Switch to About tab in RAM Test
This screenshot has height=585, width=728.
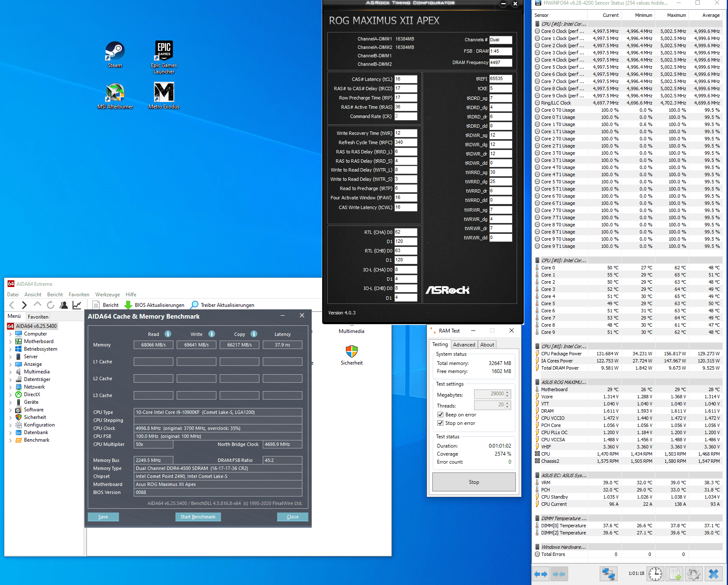click(487, 345)
